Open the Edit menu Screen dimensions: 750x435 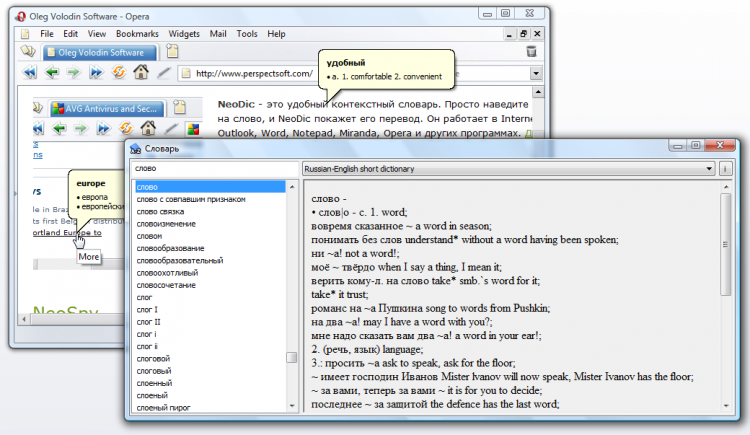[70, 34]
